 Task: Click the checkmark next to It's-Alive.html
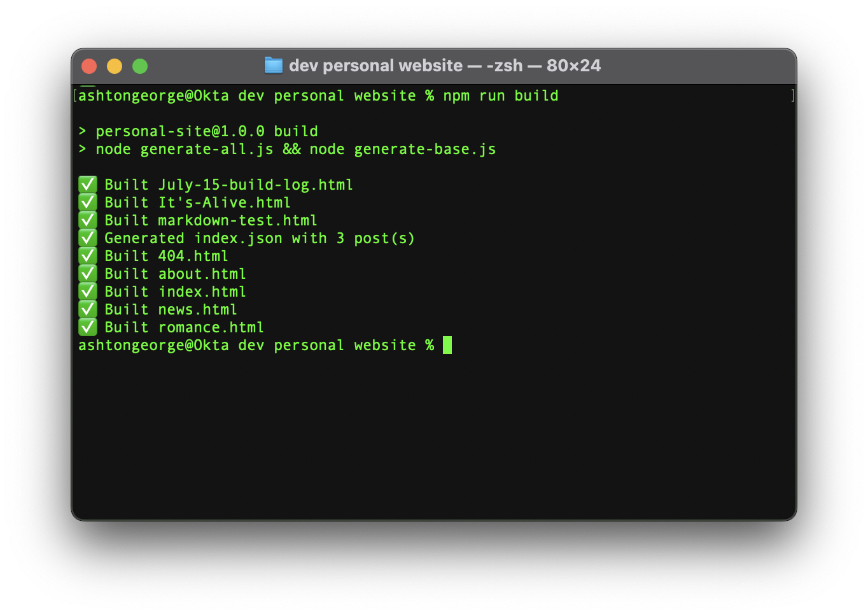[88, 202]
